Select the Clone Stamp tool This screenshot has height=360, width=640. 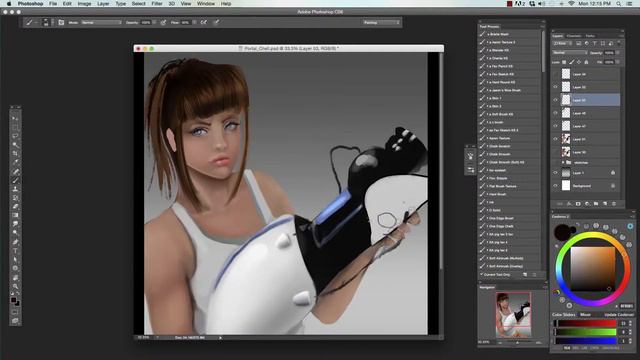pyautogui.click(x=15, y=189)
